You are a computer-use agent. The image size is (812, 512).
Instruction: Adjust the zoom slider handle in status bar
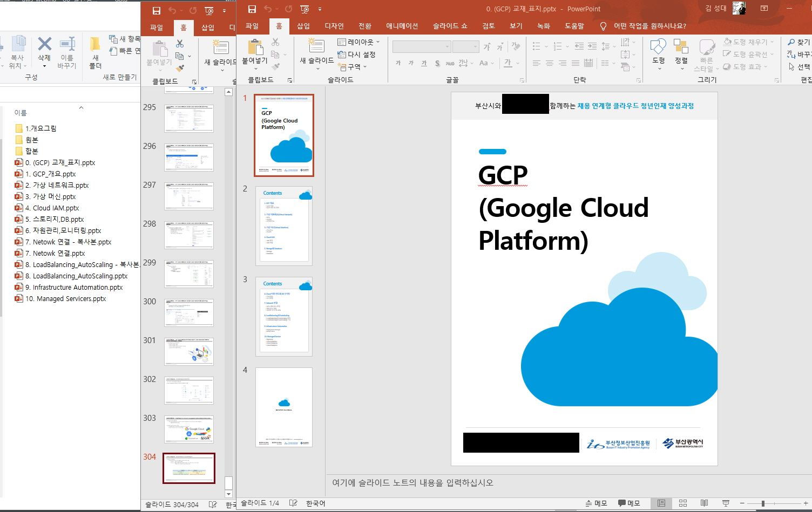pyautogui.click(x=763, y=503)
